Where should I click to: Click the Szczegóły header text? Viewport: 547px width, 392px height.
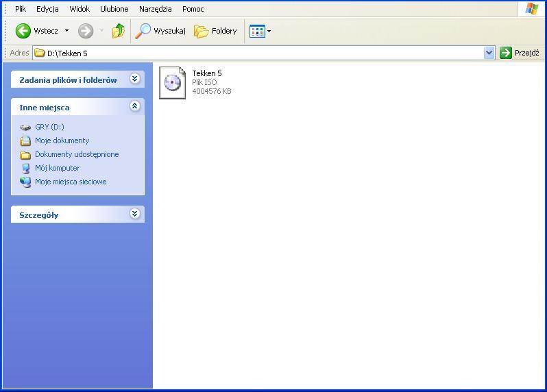[x=38, y=215]
